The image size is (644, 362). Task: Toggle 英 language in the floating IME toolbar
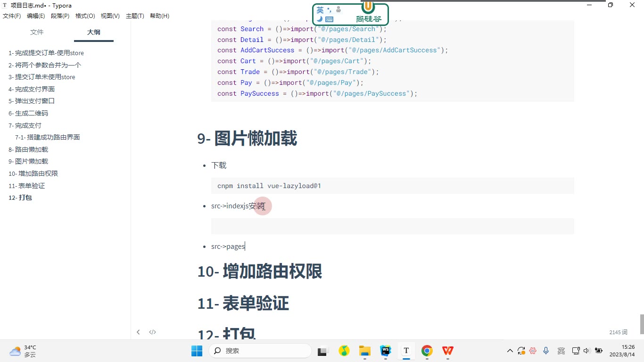click(320, 9)
